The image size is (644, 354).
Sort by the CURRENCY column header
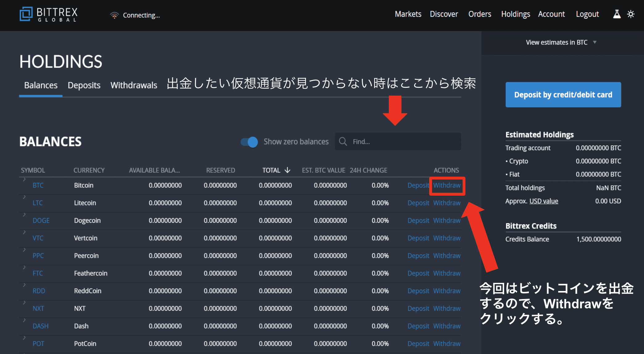click(89, 170)
